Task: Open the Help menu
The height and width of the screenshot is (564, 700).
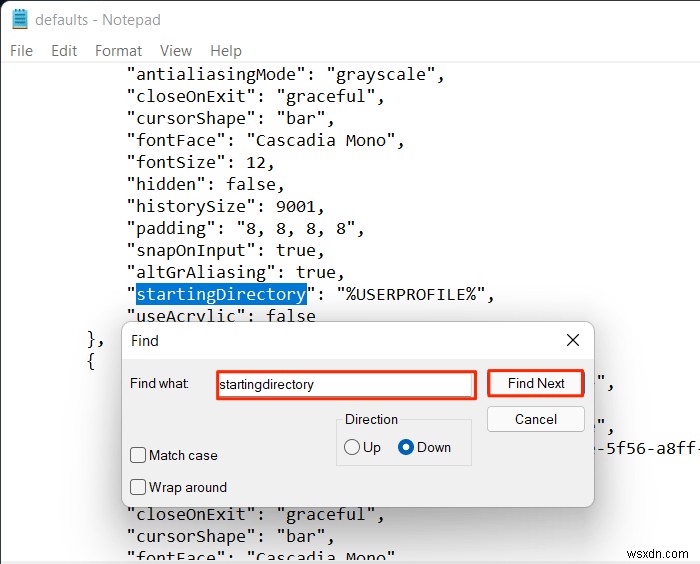Action: (226, 51)
